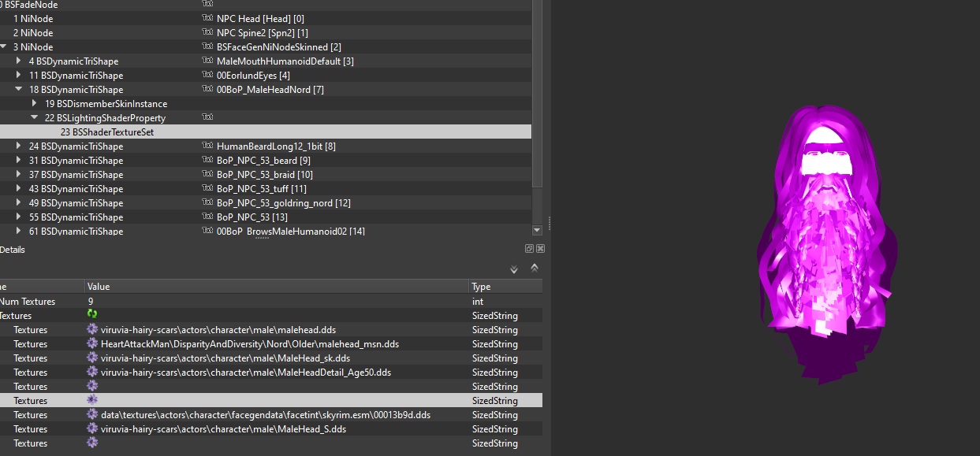Screen dimensions: 980x456
Task: Click the int type cell
Action: coord(477,301)
